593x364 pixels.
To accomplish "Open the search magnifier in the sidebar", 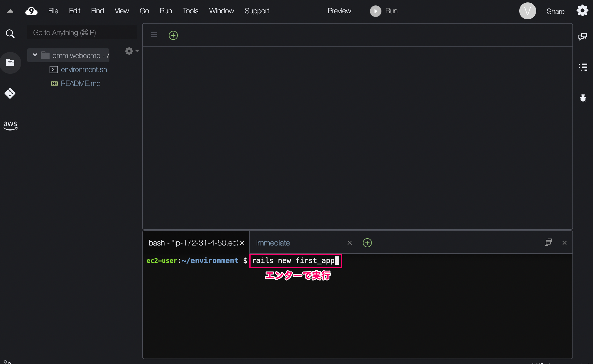I will (x=10, y=34).
